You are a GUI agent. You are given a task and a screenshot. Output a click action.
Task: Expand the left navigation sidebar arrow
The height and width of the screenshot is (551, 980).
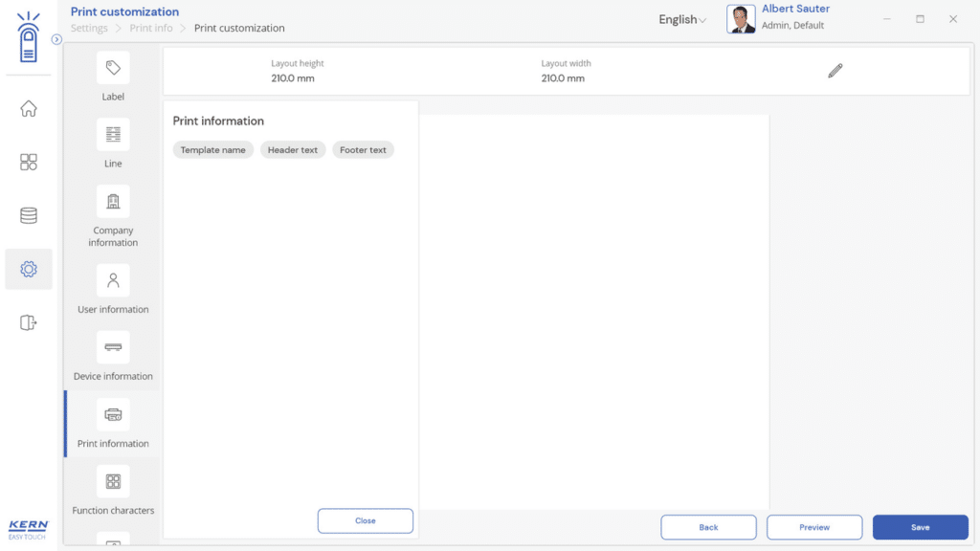point(56,39)
